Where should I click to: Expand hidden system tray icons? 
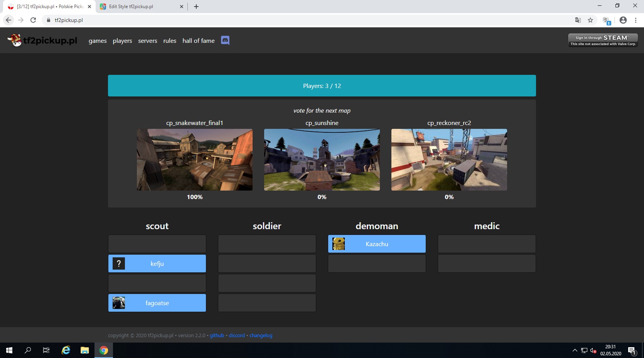click(575, 350)
